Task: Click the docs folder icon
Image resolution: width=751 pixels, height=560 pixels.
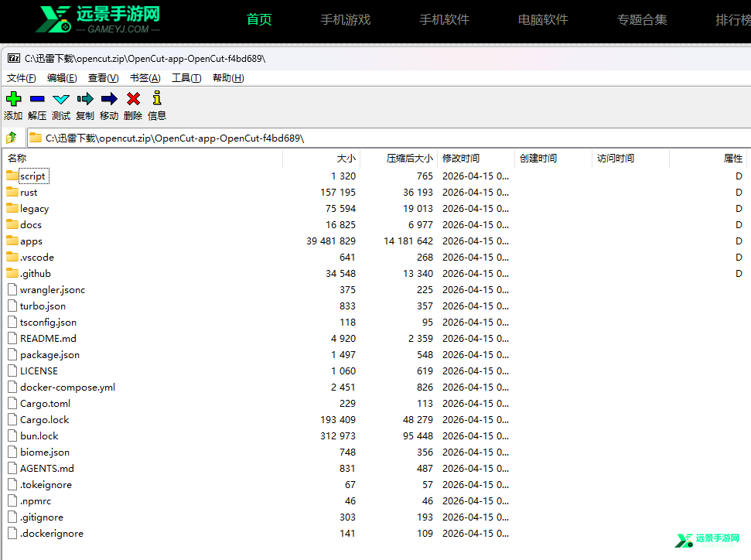Action: pos(12,224)
